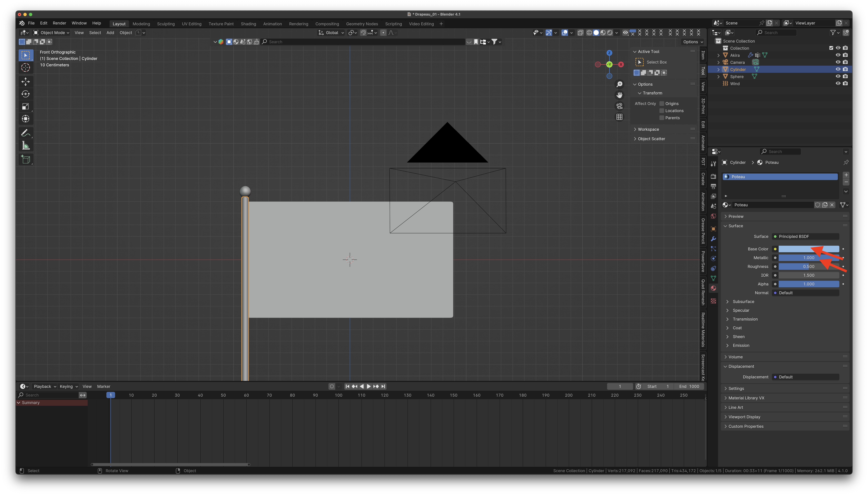Viewport: 868px width, 495px height.
Task: Pick the Measure tool
Action: [x=25, y=146]
